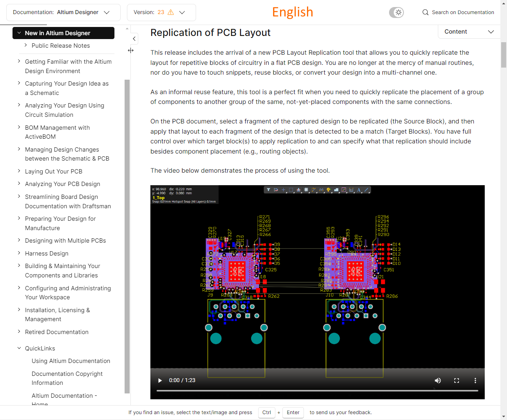The image size is (507, 420).
Task: Expand the BOM Management with ActiveBOM chevron
Action: [19, 127]
